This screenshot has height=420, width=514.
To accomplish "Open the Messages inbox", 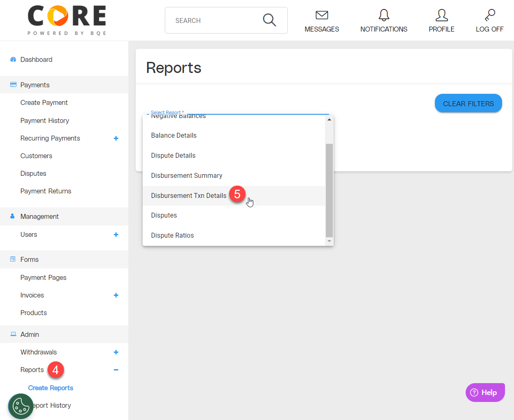I will pos(321,20).
